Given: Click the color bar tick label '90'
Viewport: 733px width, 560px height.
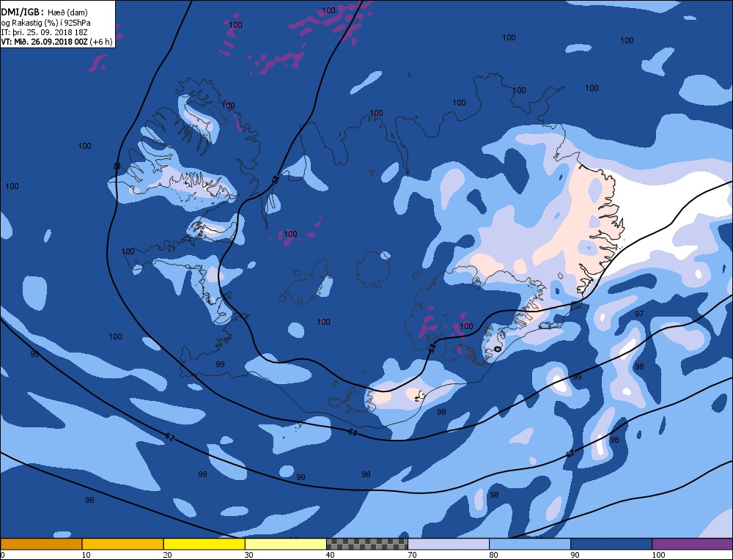Looking at the screenshot, I should [x=575, y=555].
